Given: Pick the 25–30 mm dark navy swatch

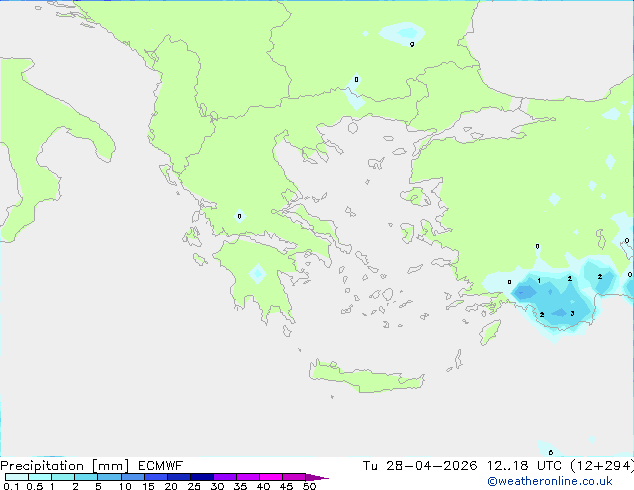Looking at the screenshot, I should tap(202, 477).
